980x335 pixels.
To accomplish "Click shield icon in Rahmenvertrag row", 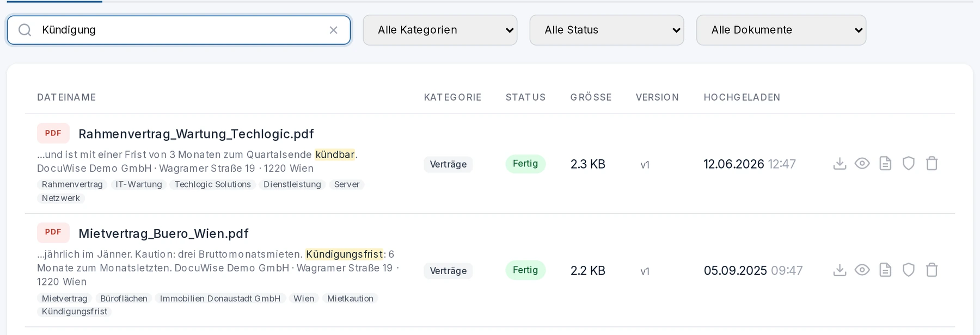I will click(x=909, y=164).
